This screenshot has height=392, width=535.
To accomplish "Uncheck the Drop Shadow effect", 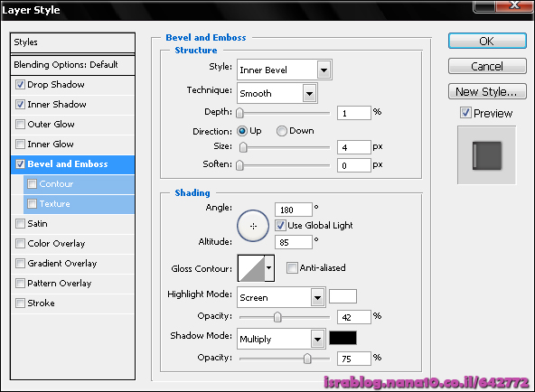I will [x=20, y=85].
